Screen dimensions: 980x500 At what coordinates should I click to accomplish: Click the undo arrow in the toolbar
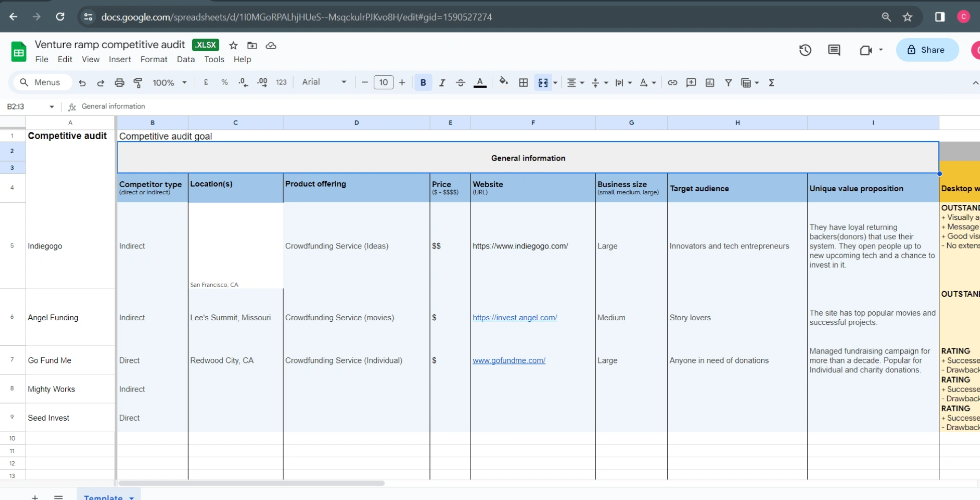(x=82, y=83)
